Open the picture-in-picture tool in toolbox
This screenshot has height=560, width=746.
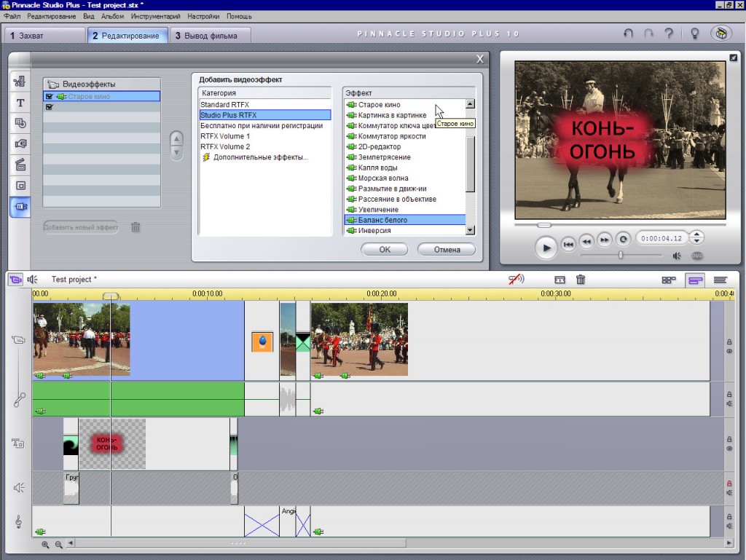point(20,186)
